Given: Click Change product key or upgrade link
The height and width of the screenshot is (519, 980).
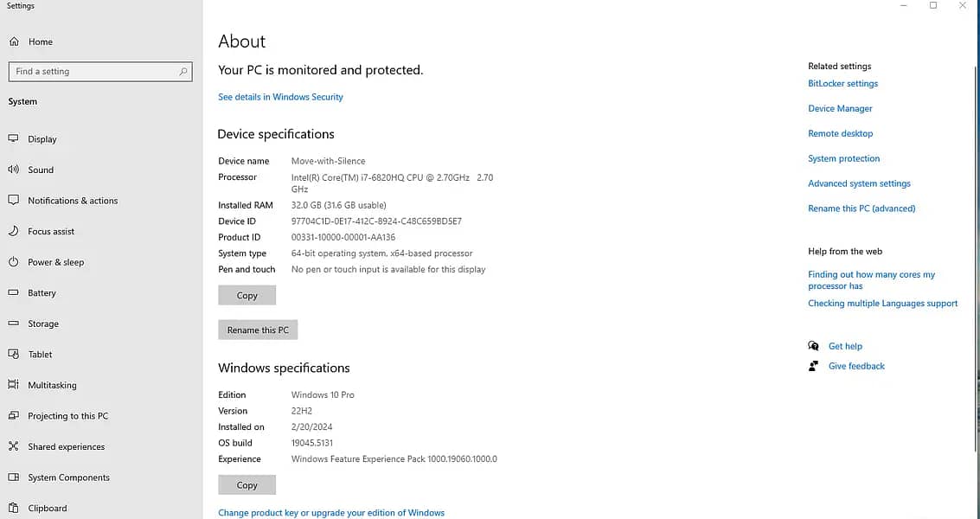Looking at the screenshot, I should point(331,513).
